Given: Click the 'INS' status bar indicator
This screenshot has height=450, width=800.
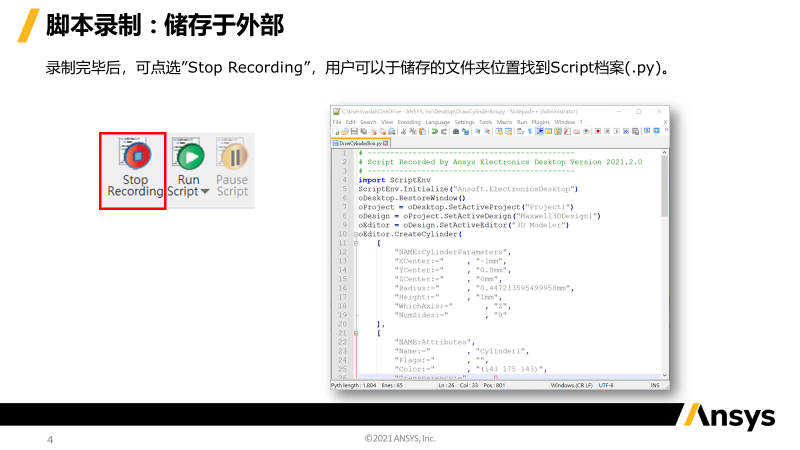Looking at the screenshot, I should (x=655, y=385).
